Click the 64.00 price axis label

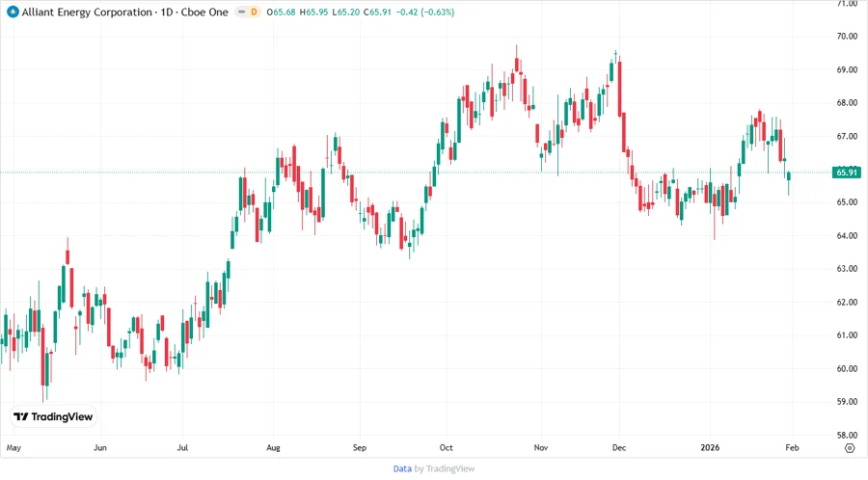click(x=847, y=235)
